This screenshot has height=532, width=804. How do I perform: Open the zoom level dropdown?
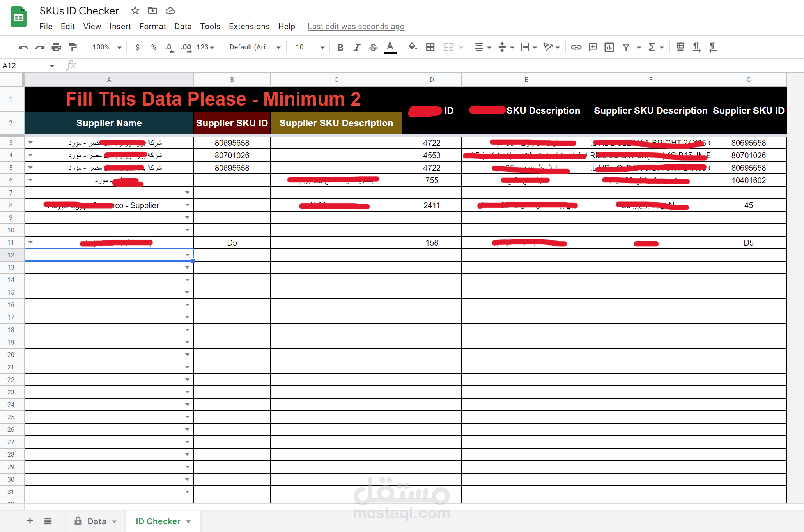[105, 47]
